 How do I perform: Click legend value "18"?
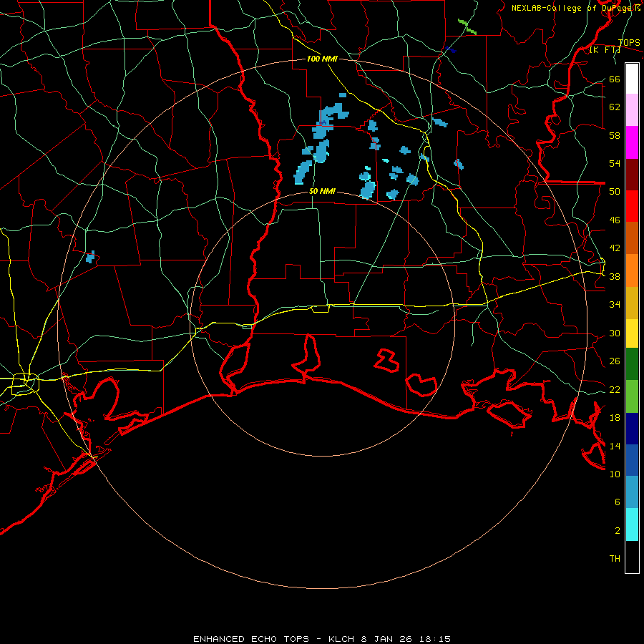point(615,418)
